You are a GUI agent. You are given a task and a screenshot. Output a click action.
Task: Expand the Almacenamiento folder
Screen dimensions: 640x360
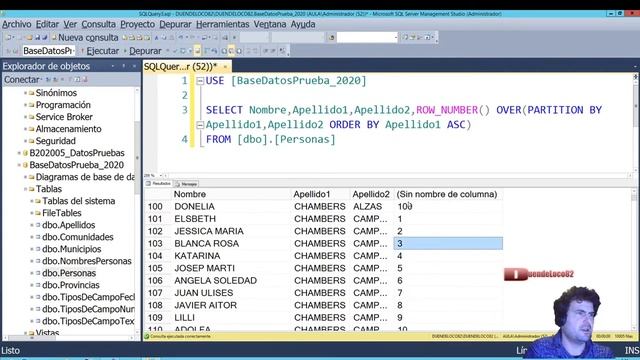[25, 129]
